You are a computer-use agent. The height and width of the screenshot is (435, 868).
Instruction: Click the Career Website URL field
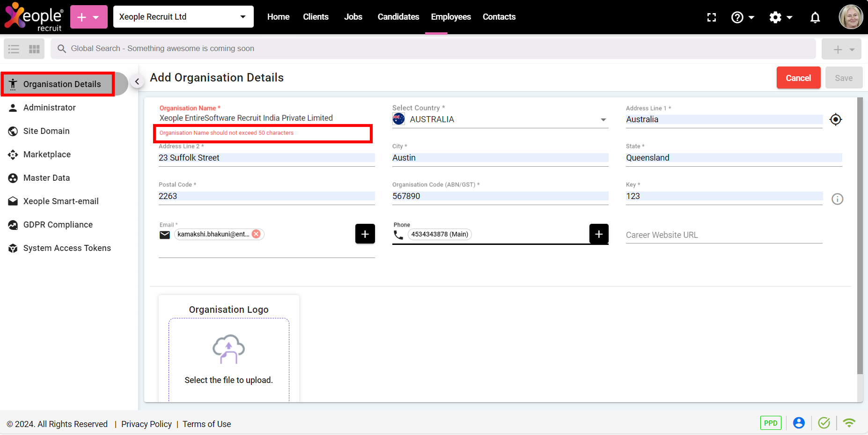point(724,235)
